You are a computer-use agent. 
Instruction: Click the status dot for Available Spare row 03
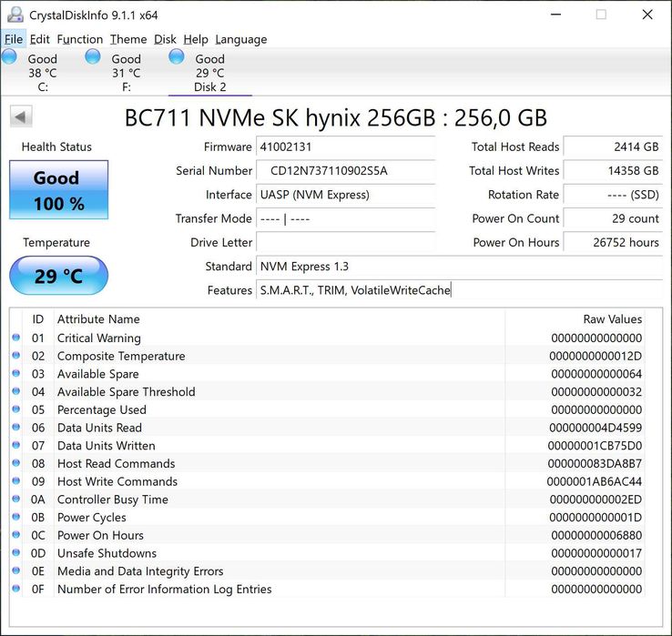click(16, 373)
